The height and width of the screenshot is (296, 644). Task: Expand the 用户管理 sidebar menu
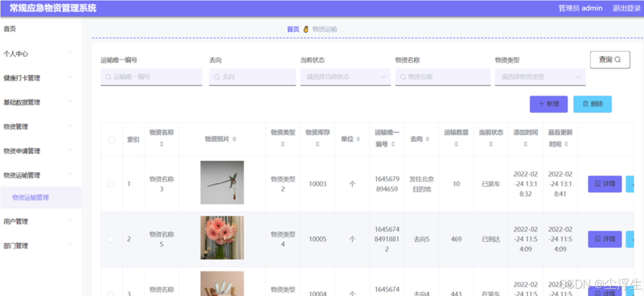(x=41, y=222)
